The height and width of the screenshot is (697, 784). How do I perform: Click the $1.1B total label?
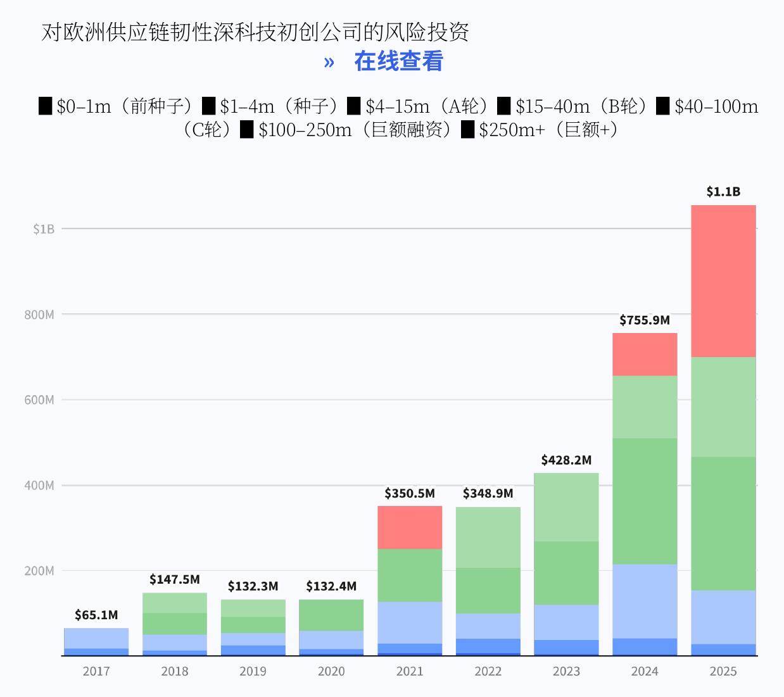tap(723, 191)
